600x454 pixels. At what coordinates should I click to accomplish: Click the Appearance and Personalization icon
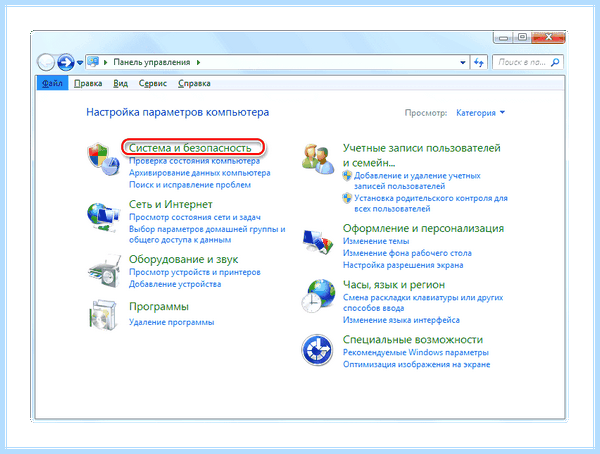click(318, 241)
